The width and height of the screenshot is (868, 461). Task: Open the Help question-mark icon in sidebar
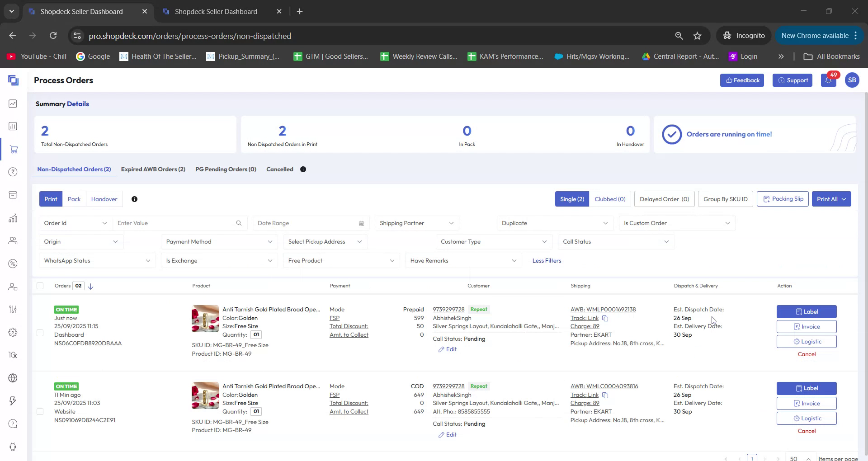[x=13, y=423]
